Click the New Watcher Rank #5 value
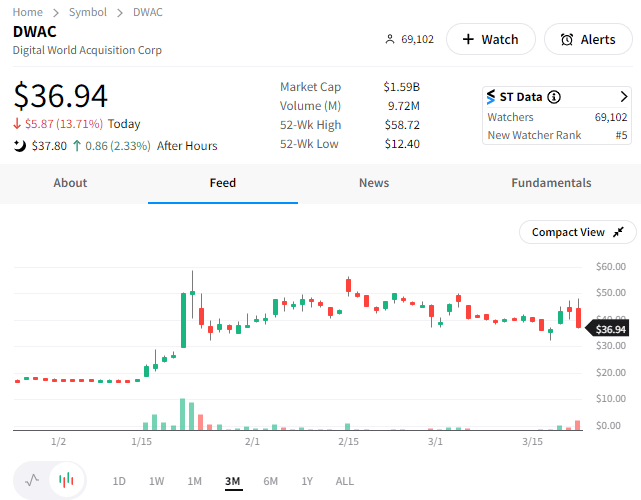 pos(621,135)
